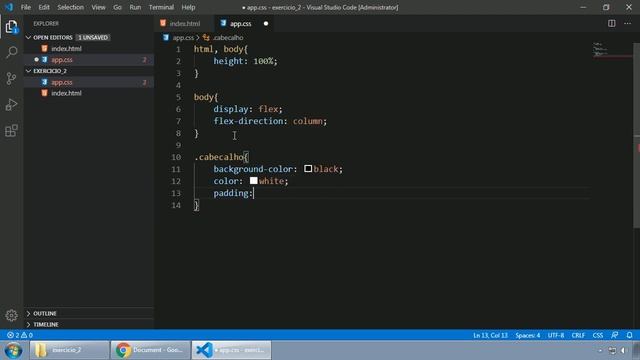Click the 1 UNSAVED badge
Viewport: 640px width, 360px height.
(93, 38)
